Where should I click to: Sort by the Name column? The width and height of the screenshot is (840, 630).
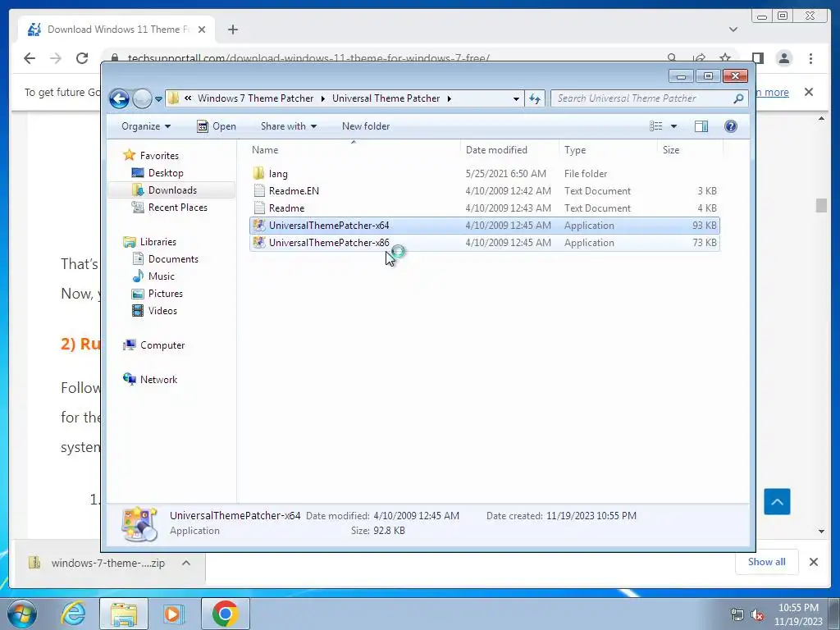coord(354,150)
